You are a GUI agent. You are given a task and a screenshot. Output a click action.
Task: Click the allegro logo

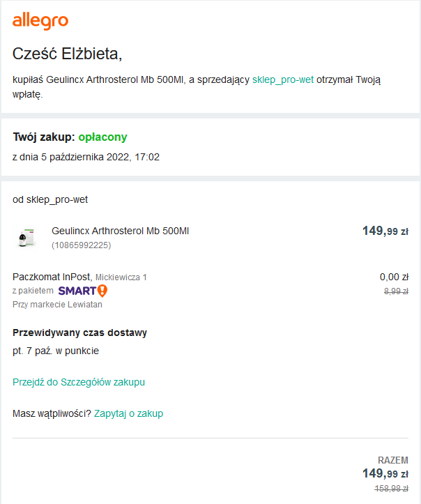tap(40, 22)
